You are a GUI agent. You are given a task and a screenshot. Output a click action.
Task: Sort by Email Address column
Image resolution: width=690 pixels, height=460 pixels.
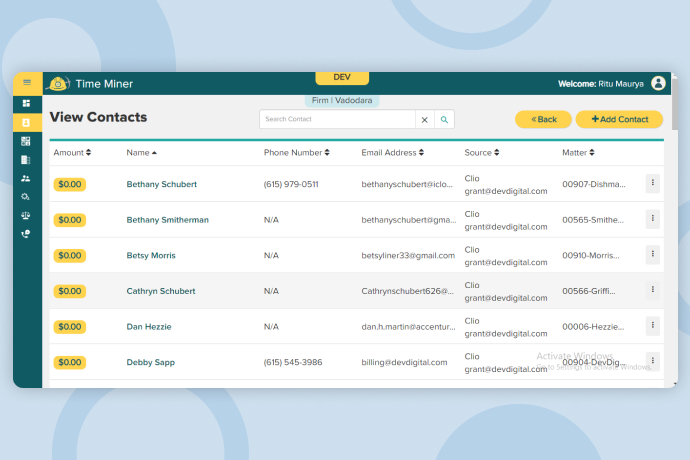tap(393, 152)
